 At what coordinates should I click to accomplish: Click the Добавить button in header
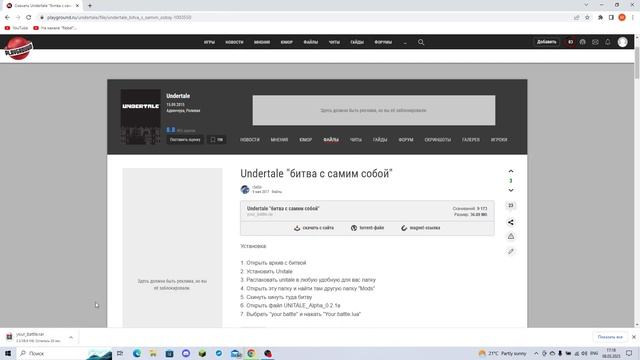(547, 42)
